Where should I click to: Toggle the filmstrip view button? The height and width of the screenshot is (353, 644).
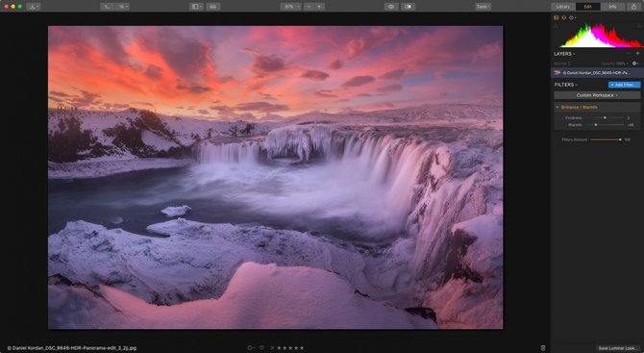tap(213, 7)
